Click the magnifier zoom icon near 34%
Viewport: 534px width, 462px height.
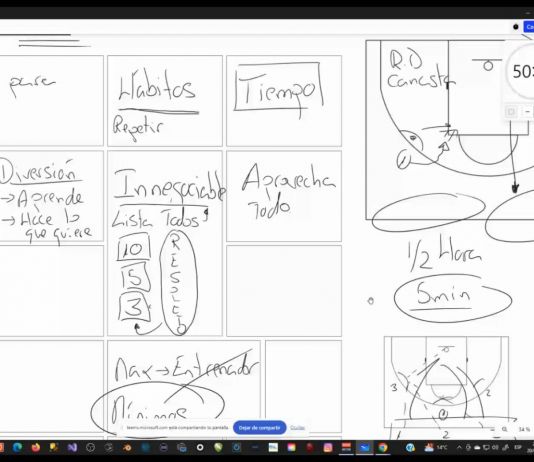coord(504,429)
